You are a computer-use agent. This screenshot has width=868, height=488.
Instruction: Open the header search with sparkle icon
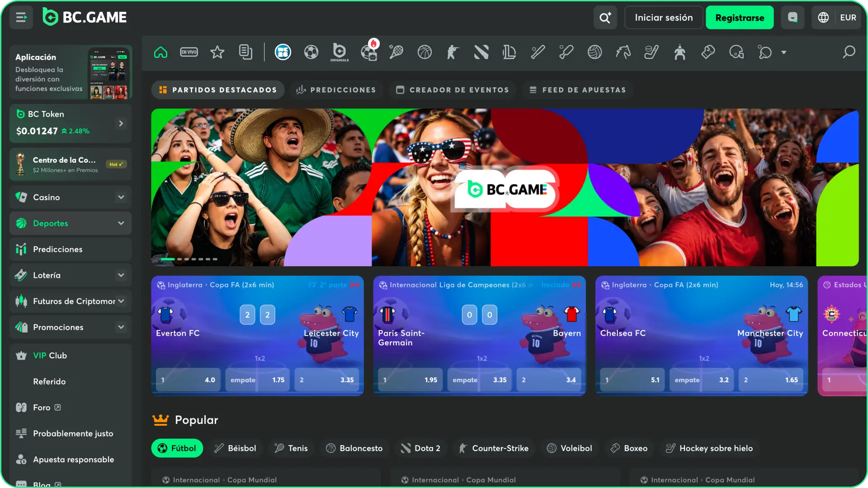pyautogui.click(x=605, y=18)
